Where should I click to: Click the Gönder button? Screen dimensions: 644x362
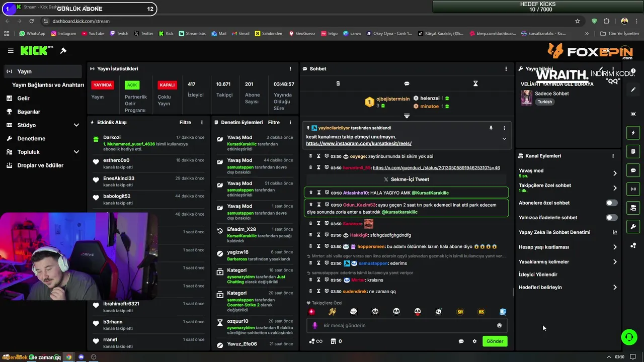[x=495, y=341]
